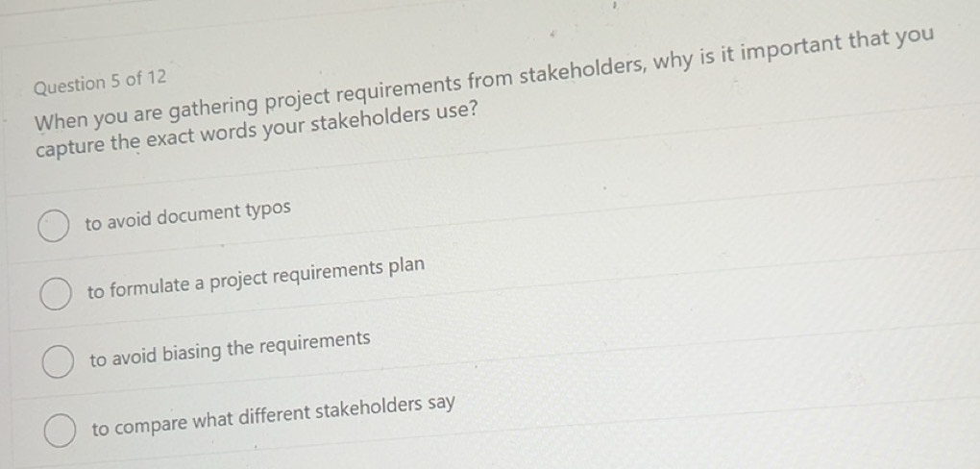This screenshot has width=980, height=469.
Task: Mark the 'to avoid biasing the requirements' radio circle
Action: pos(58,362)
